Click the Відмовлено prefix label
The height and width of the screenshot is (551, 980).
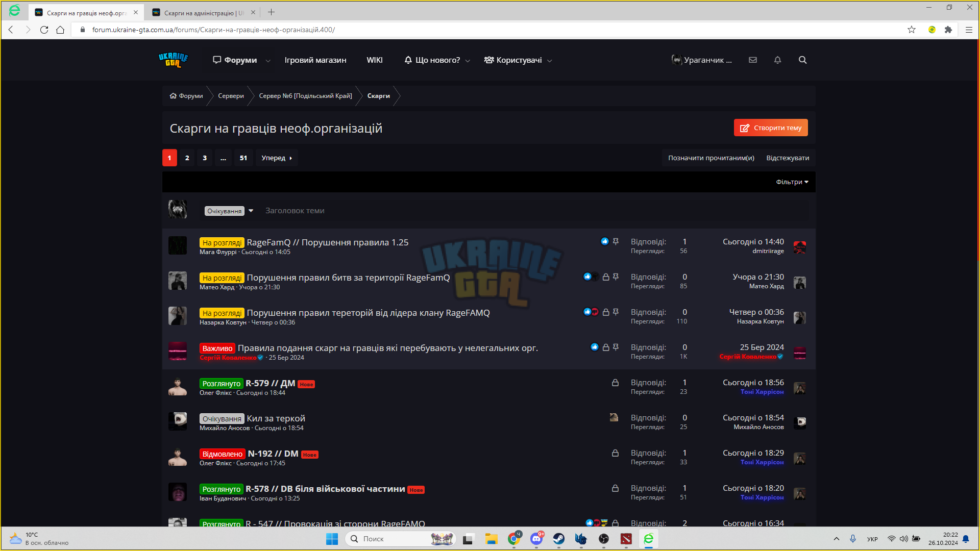pyautogui.click(x=223, y=454)
